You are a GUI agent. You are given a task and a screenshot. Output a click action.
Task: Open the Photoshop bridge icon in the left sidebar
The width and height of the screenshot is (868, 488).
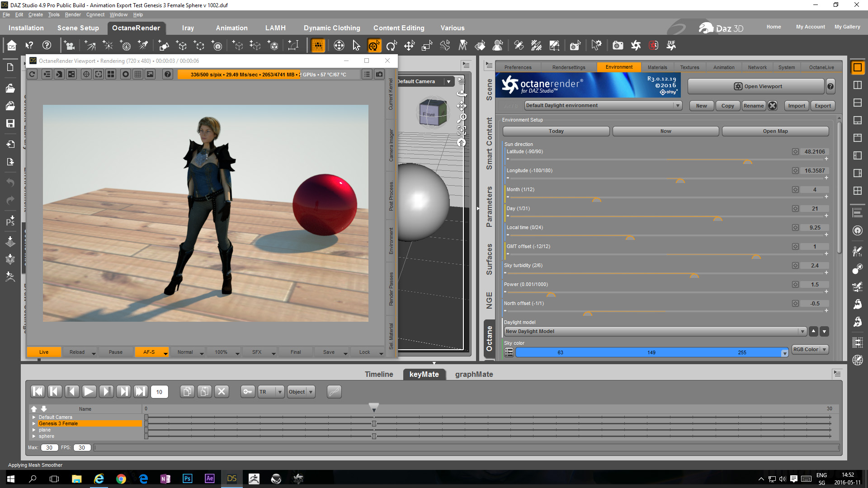[10, 221]
